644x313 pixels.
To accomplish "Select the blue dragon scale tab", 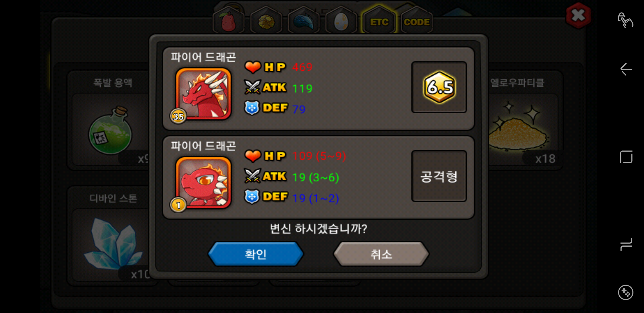I will (x=303, y=21).
